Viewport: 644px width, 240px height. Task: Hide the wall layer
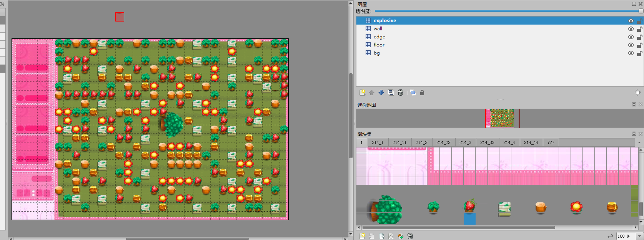(x=631, y=29)
